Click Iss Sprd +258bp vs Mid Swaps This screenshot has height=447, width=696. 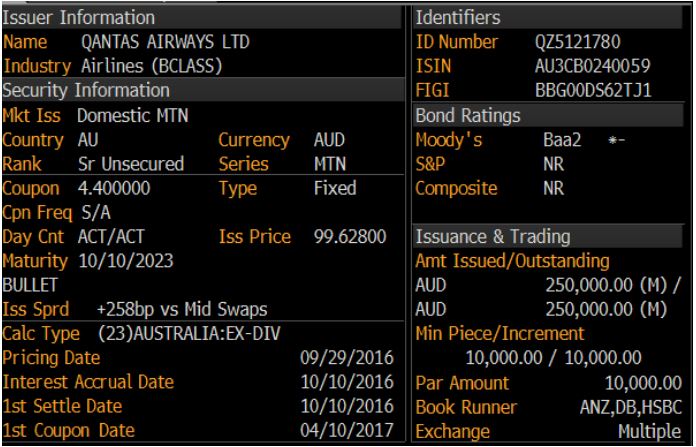pyautogui.click(x=182, y=309)
